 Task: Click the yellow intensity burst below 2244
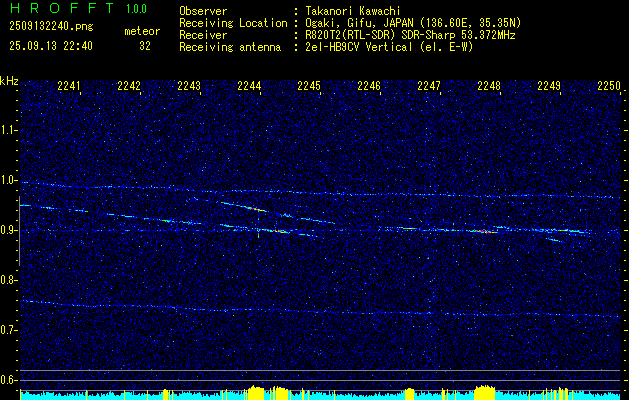point(255,392)
